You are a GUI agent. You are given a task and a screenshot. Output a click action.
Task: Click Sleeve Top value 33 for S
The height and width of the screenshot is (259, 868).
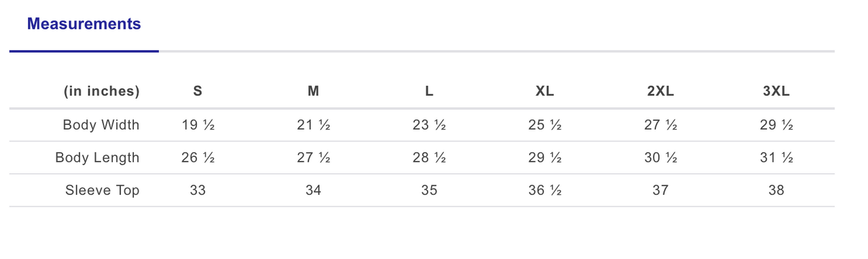coord(198,191)
